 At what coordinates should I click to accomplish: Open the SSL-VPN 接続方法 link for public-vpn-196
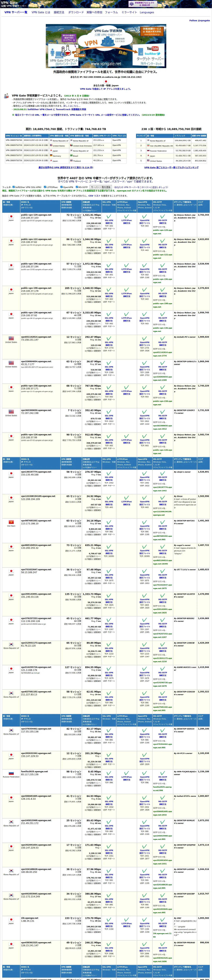[109, 272]
